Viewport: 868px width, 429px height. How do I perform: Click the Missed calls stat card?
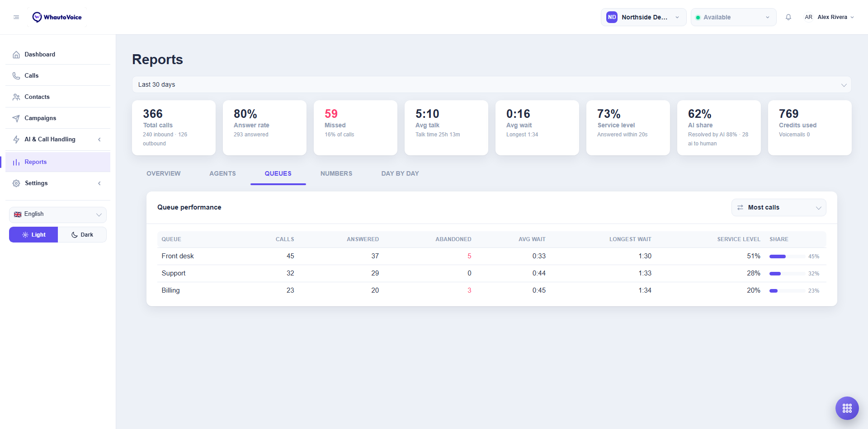355,128
